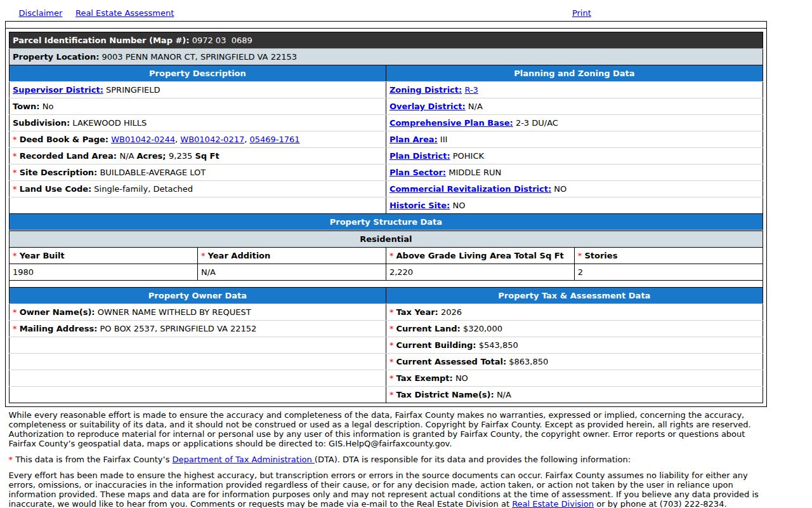Screen dimensions: 812x508
Task: Open Supervisor District link
Action: tap(58, 90)
